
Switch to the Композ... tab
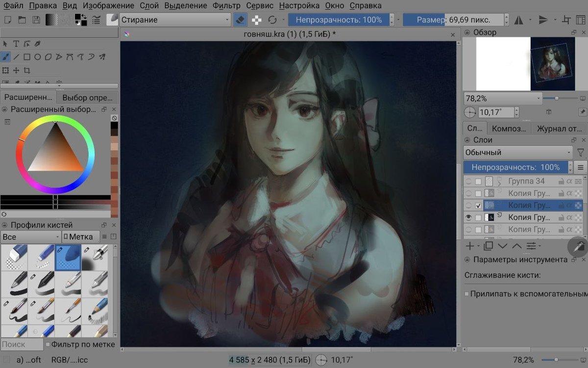click(x=510, y=129)
